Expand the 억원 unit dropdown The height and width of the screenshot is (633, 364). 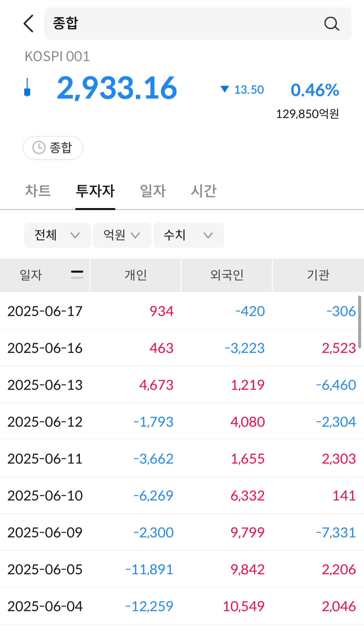tap(122, 235)
